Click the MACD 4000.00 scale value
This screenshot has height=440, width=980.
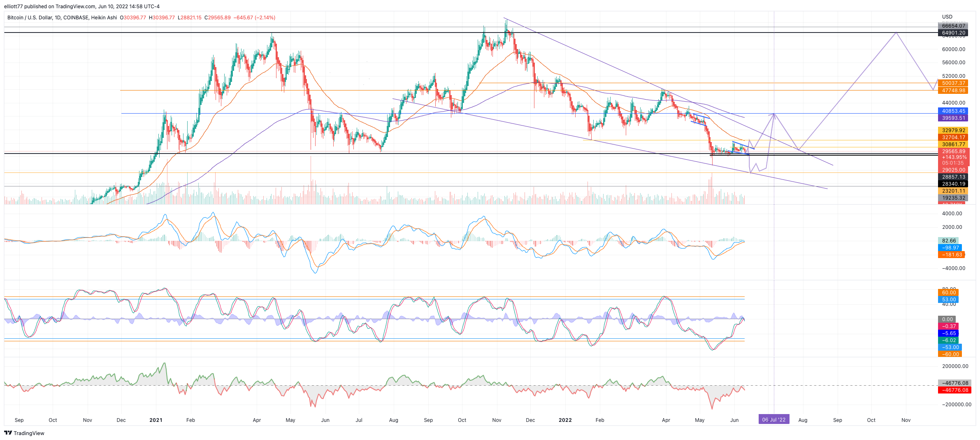pyautogui.click(x=952, y=214)
